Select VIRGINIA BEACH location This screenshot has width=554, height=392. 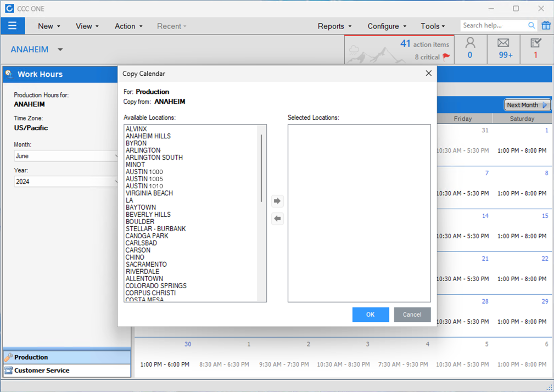tap(149, 193)
